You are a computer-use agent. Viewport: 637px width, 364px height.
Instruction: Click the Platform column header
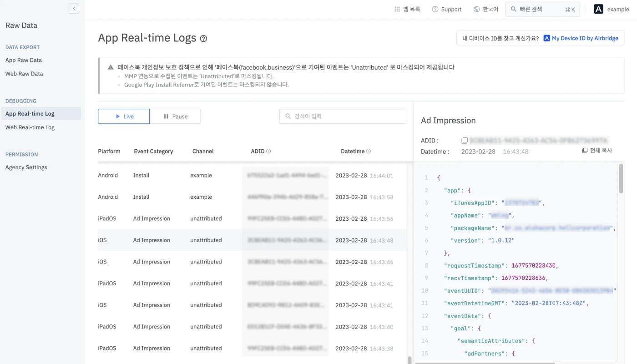109,151
